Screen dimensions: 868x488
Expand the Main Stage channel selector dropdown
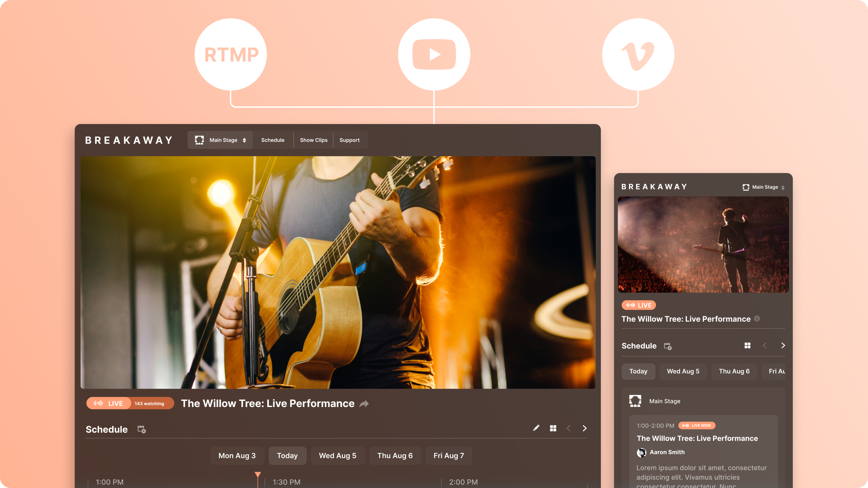click(220, 139)
